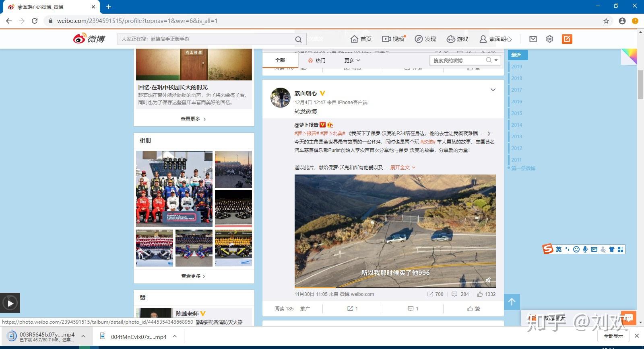Screen dimensions: 644x349
Task: Jump to 2018 in timeline
Action: pos(516,78)
